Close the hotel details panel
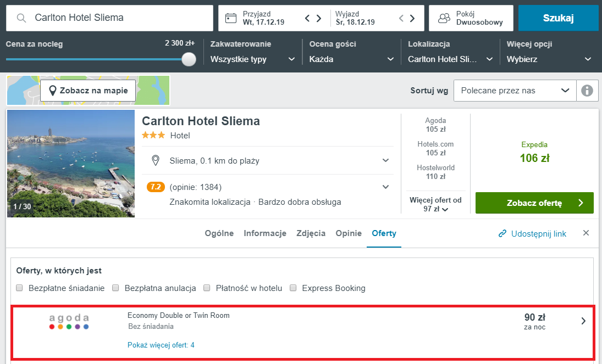 pos(586,233)
